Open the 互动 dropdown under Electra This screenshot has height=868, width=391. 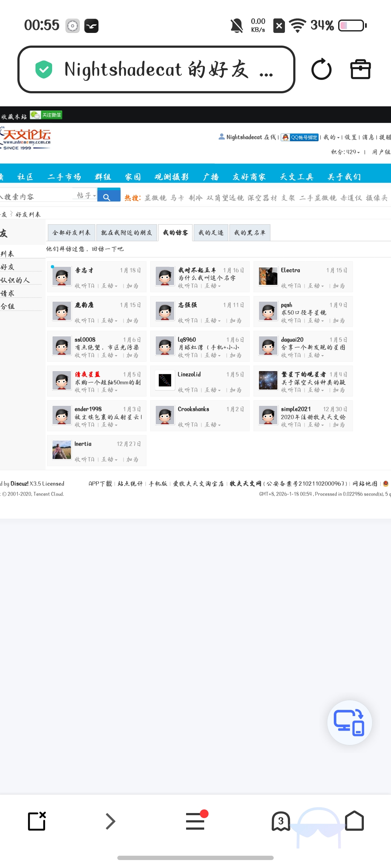tap(316, 286)
